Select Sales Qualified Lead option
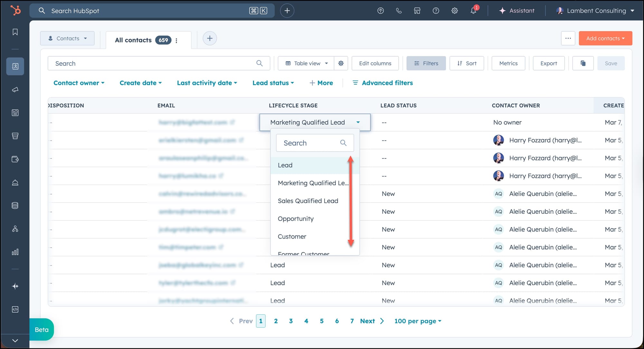This screenshot has height=349, width=644. coord(308,201)
